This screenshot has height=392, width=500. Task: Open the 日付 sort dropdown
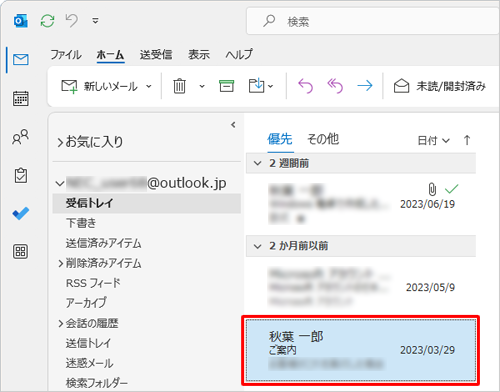point(434,140)
